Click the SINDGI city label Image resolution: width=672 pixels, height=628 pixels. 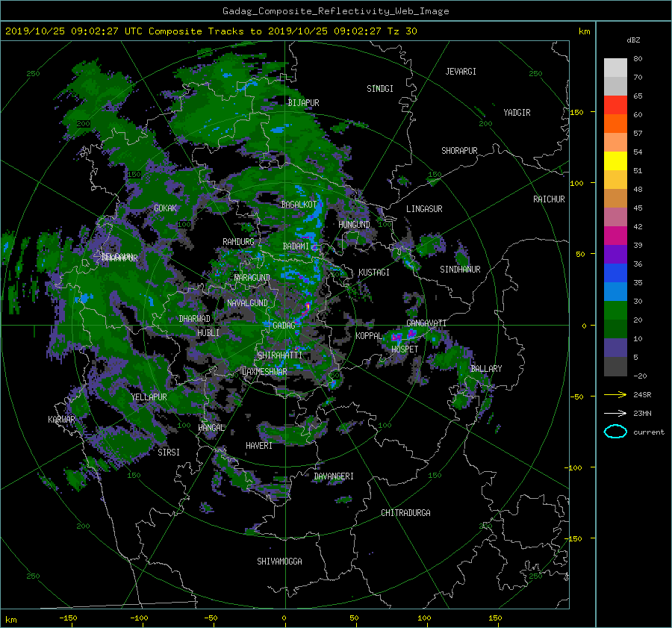[380, 89]
